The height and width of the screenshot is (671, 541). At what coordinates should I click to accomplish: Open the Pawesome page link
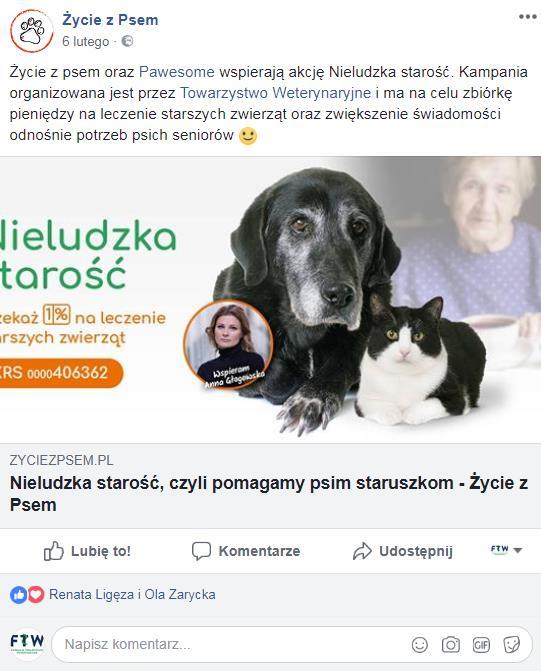pos(177,72)
